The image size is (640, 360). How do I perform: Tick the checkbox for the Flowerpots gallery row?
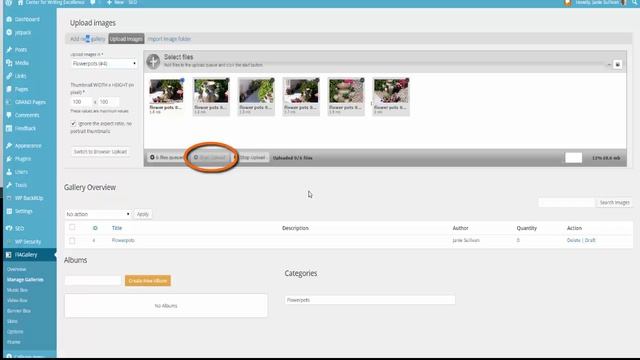[72, 240]
